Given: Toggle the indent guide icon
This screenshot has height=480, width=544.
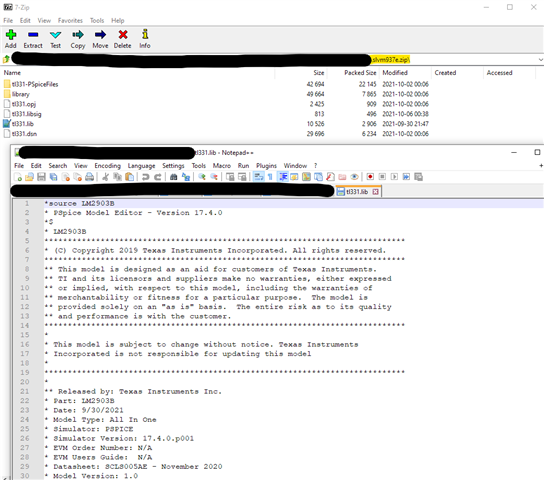Looking at the screenshot, I should click(x=283, y=177).
